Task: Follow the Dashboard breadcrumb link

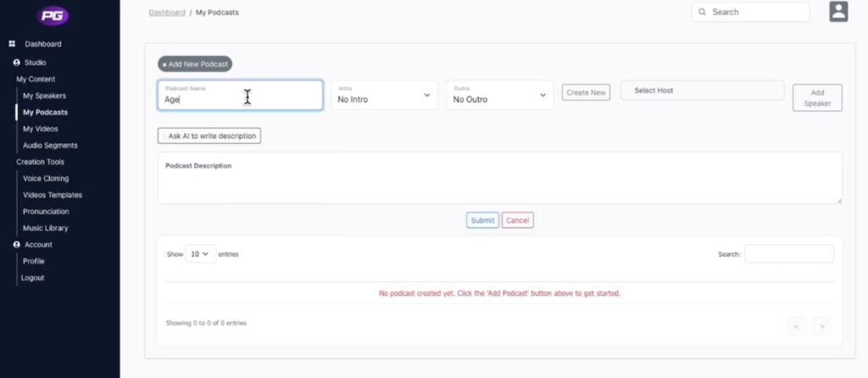Action: point(167,13)
